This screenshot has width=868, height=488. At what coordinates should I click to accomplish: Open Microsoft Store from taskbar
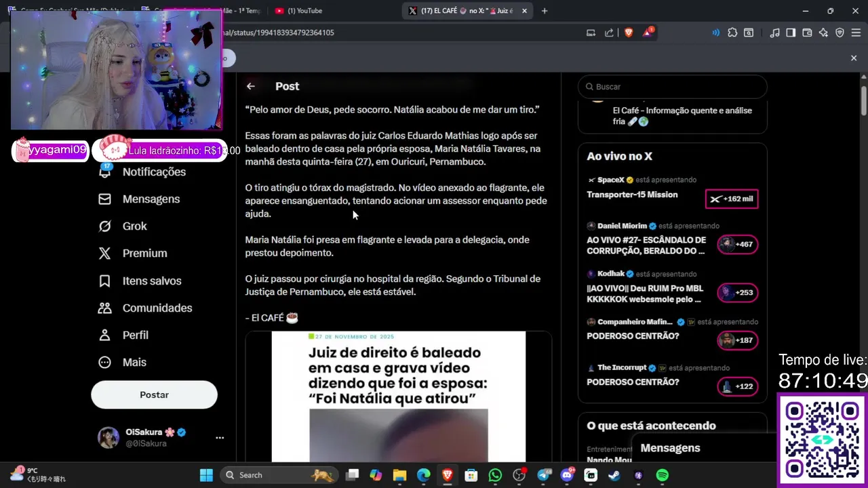tap(471, 475)
